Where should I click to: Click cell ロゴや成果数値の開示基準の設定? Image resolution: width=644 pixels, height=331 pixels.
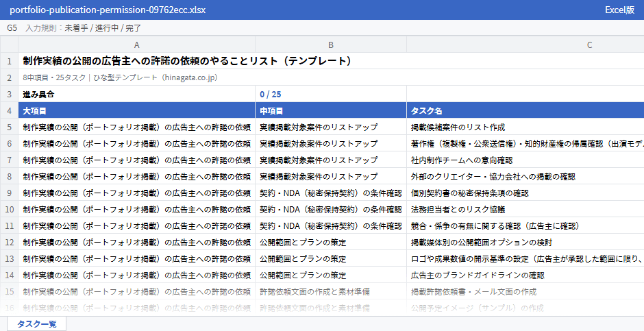[x=525, y=259]
